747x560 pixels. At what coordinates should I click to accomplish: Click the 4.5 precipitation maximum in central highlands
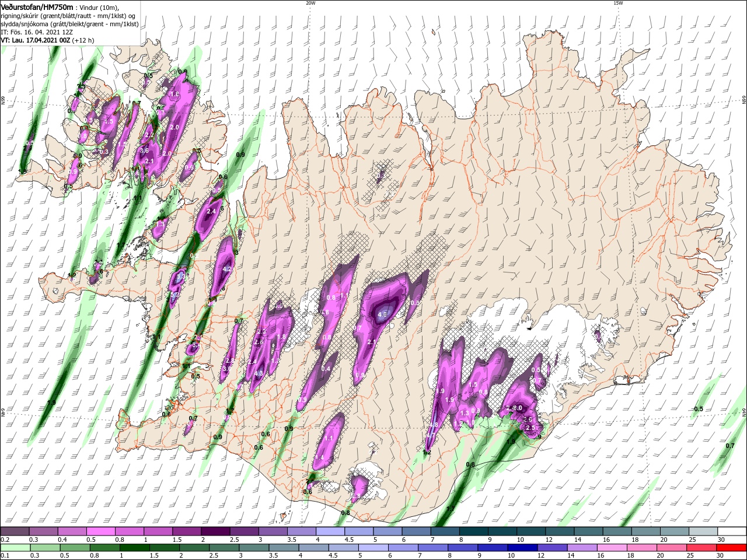[383, 314]
